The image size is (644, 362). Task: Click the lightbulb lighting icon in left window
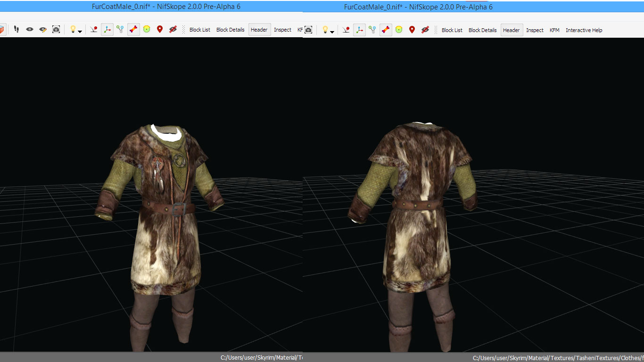(x=73, y=29)
